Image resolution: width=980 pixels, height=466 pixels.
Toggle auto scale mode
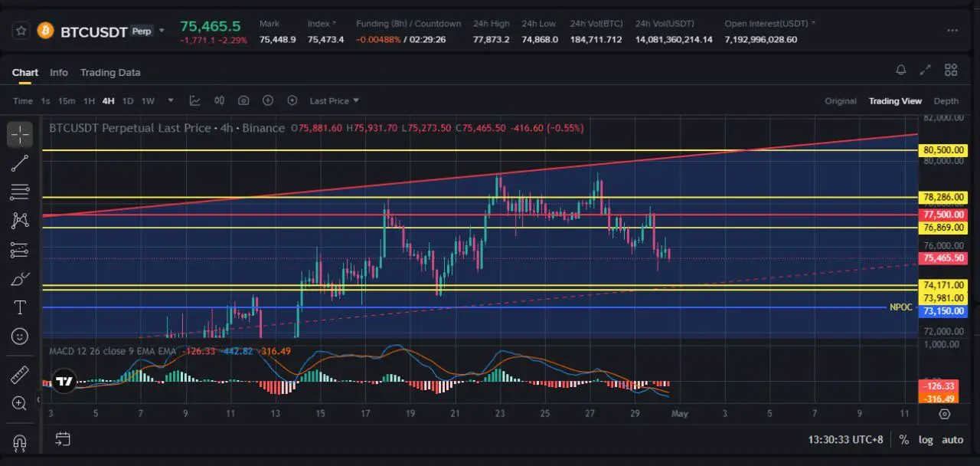[x=952, y=440]
